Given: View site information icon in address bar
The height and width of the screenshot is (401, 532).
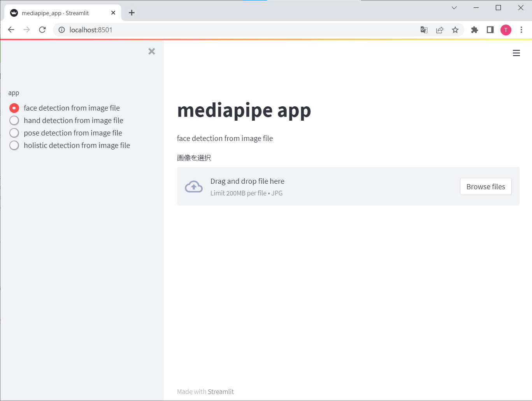Looking at the screenshot, I should tap(61, 30).
